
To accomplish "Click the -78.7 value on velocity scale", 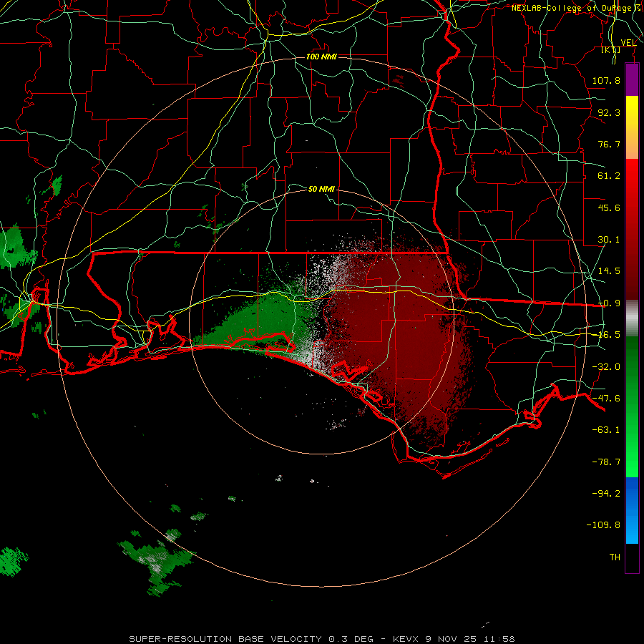I will [606, 462].
